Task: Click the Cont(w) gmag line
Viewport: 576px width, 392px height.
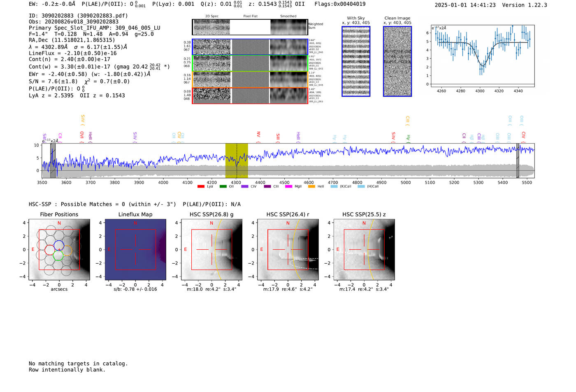Action: pyautogui.click(x=99, y=67)
